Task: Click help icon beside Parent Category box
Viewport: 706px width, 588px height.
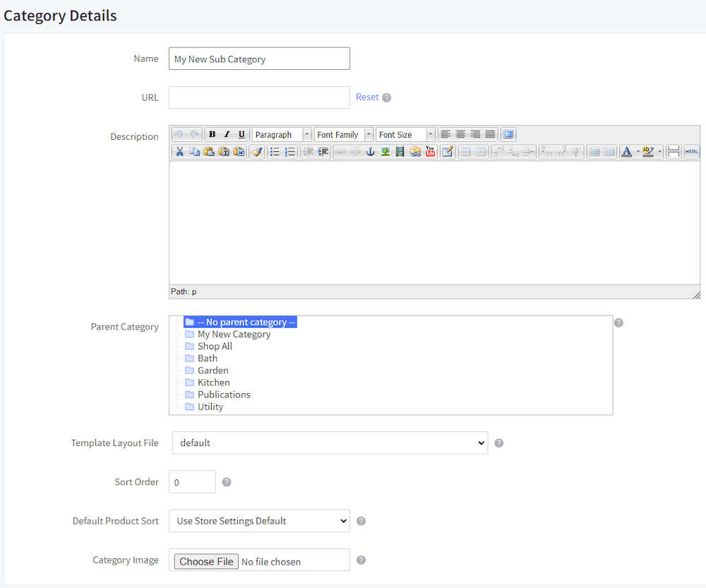Action: [x=618, y=323]
